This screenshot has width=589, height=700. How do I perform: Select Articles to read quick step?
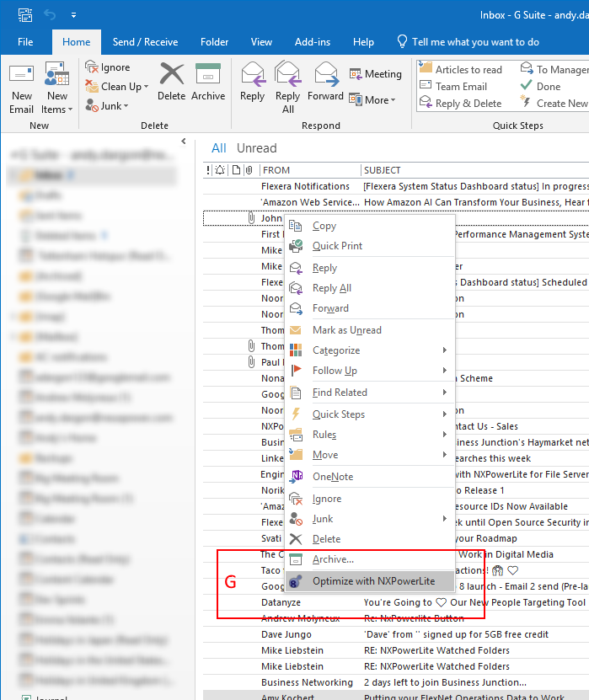pos(460,70)
